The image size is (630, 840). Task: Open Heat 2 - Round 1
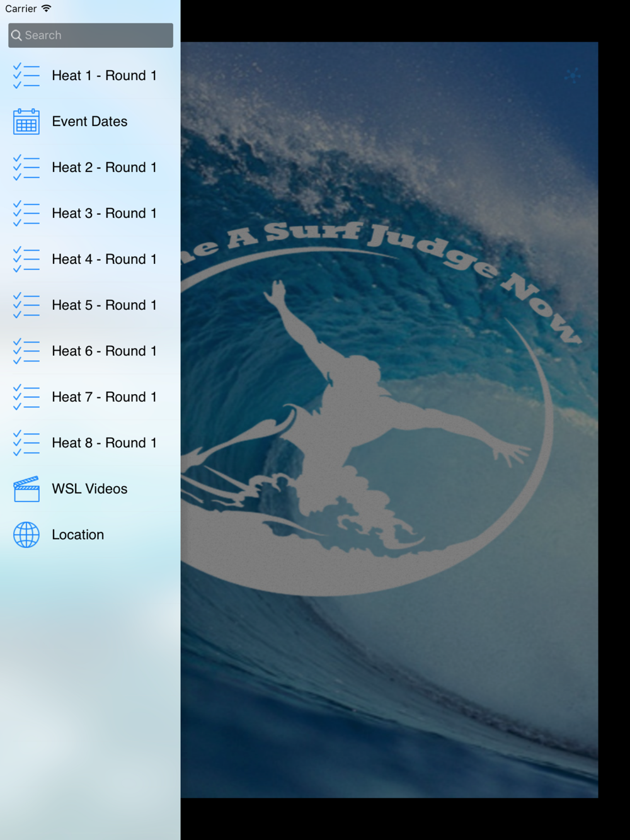coord(90,167)
